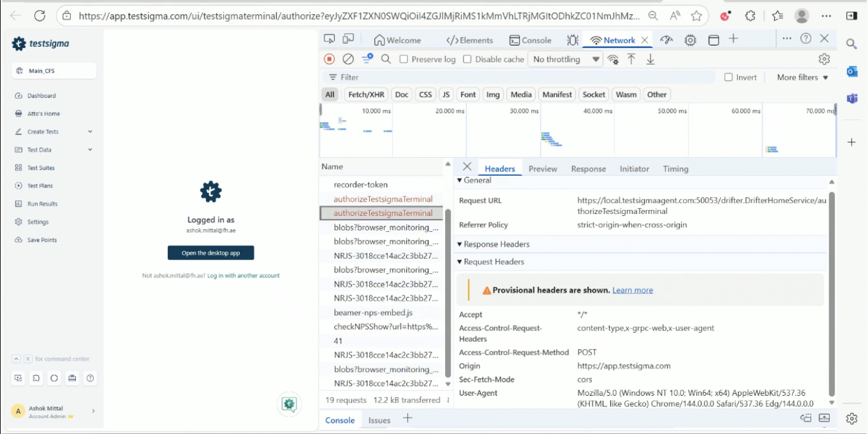Click the network filter funnel icon
868x434 pixels.
tap(367, 59)
